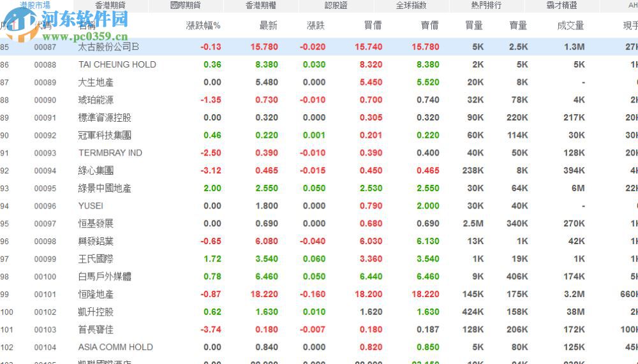Select stock row 白馬戶外媒體
Image resolution: width=638 pixels, height=364 pixels.
(x=319, y=277)
